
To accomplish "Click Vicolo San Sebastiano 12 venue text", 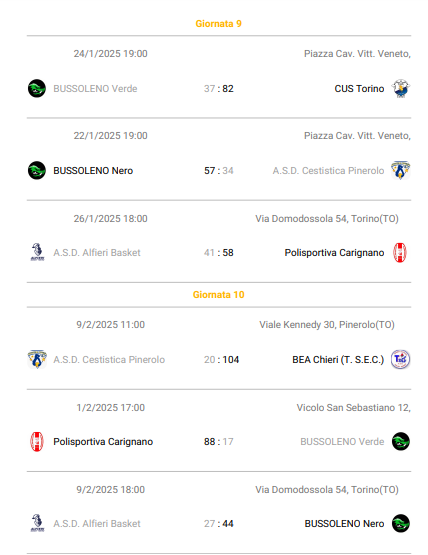I will pos(354,408).
